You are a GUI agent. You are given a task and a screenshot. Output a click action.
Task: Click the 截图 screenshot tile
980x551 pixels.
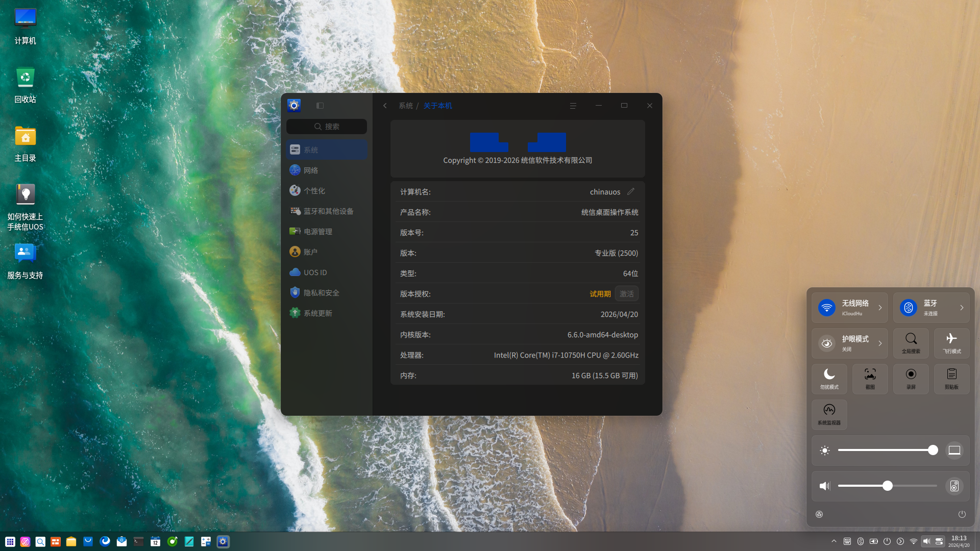coord(870,379)
